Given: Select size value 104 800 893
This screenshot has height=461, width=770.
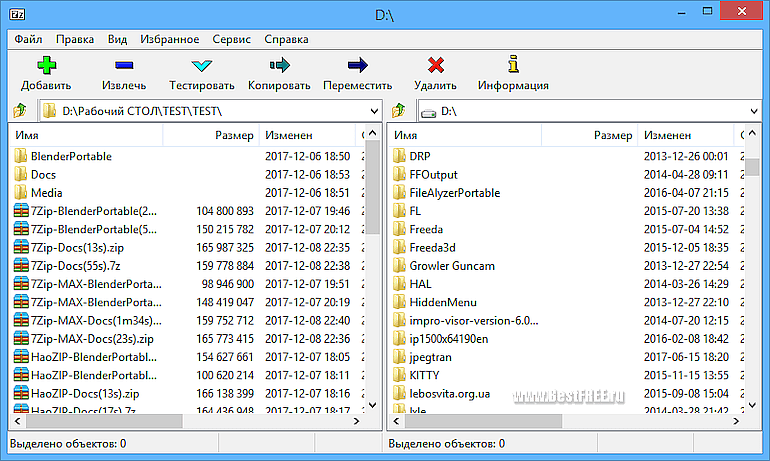Looking at the screenshot, I should coord(225,211).
